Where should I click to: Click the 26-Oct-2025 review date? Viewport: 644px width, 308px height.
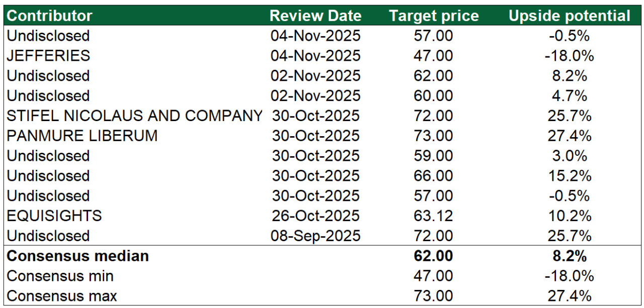[x=315, y=216]
